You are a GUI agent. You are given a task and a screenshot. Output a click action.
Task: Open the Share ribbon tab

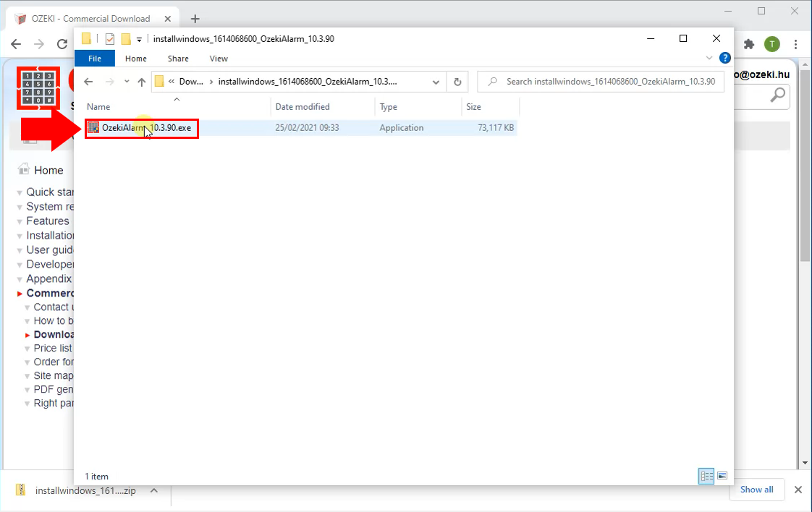178,59
